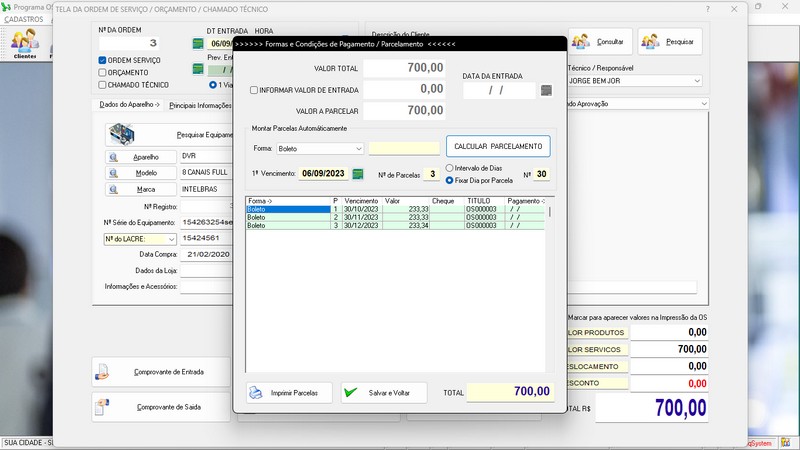Switch to Dados do Aparelho tab

click(x=129, y=105)
